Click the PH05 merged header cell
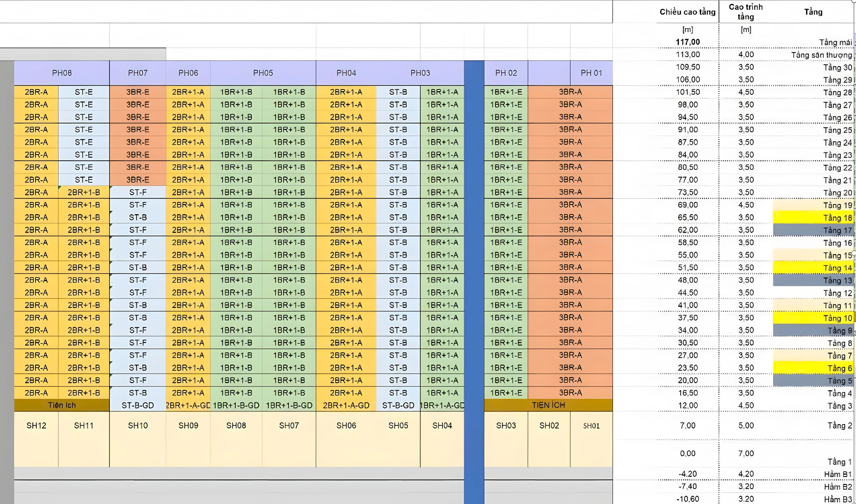The height and width of the screenshot is (504, 856). click(263, 73)
